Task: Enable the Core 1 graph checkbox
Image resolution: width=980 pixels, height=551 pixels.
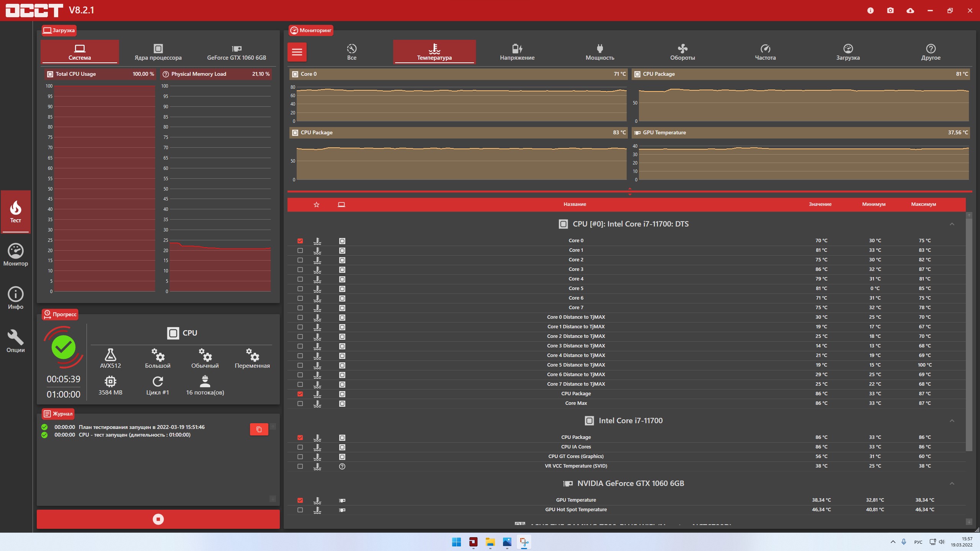Action: (300, 251)
